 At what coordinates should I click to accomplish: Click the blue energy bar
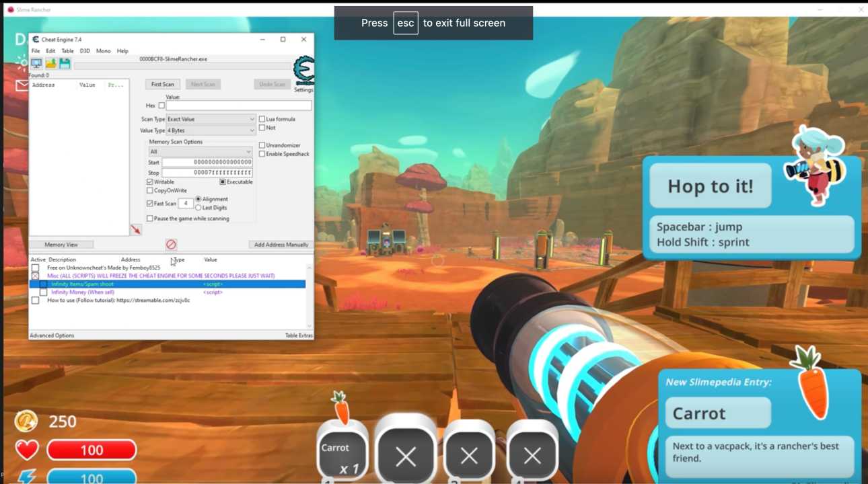[x=92, y=477]
